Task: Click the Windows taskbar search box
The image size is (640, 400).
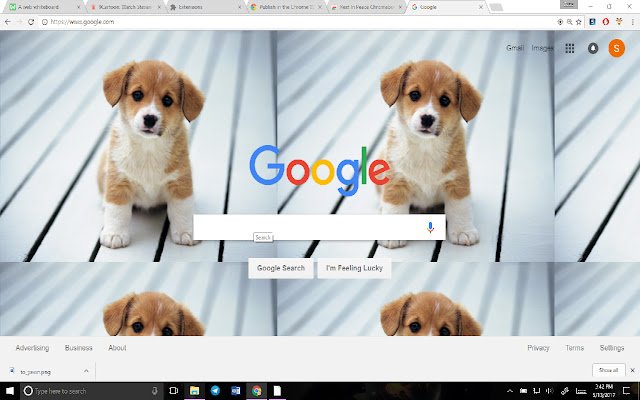Action: coord(91,391)
